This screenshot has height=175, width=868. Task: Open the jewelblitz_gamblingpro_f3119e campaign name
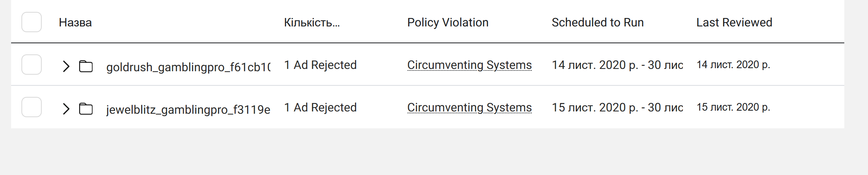coord(188,110)
